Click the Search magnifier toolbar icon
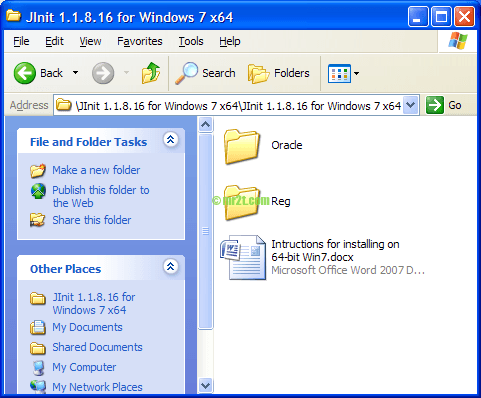 (186, 73)
